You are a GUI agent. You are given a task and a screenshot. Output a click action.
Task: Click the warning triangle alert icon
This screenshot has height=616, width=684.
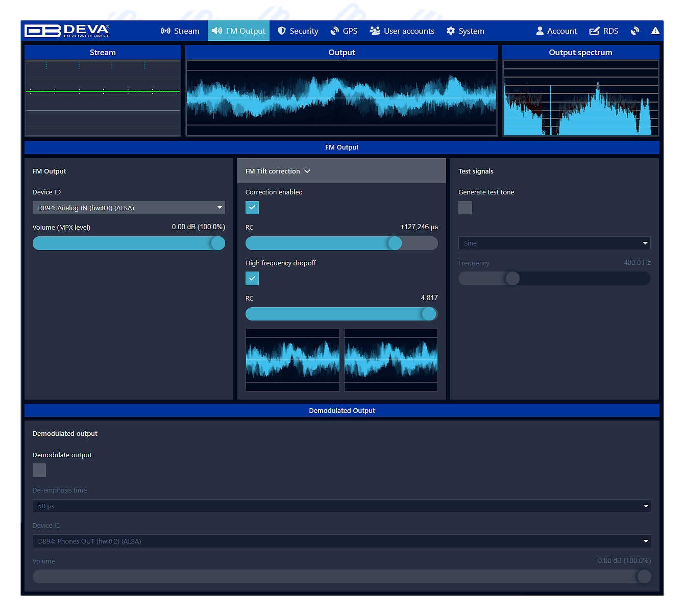(655, 31)
